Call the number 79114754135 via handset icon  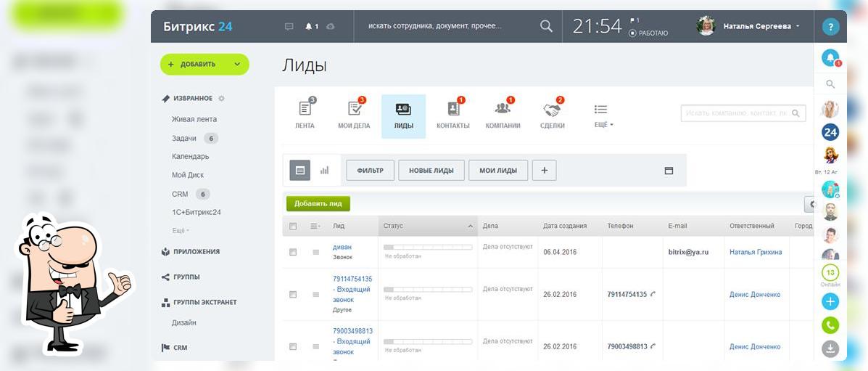(x=653, y=295)
